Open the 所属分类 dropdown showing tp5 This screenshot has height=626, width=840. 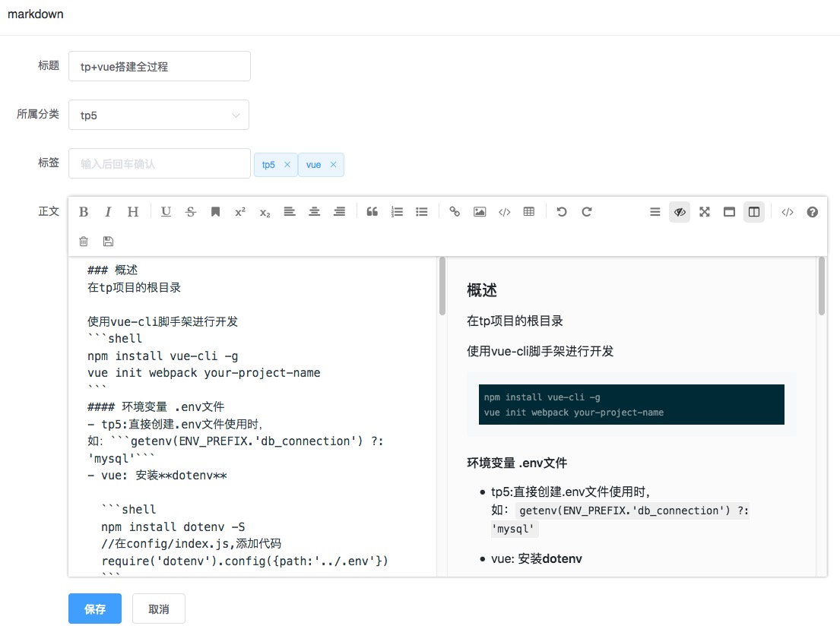[x=159, y=115]
